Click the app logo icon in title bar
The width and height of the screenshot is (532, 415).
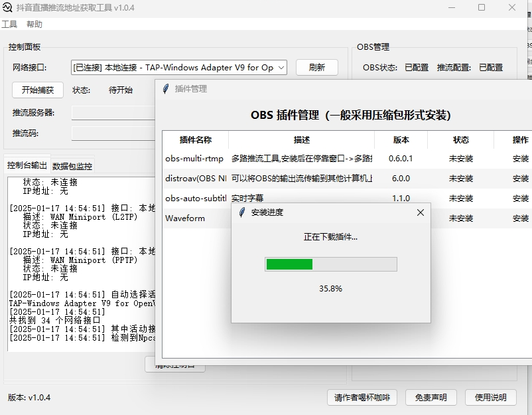point(7,7)
